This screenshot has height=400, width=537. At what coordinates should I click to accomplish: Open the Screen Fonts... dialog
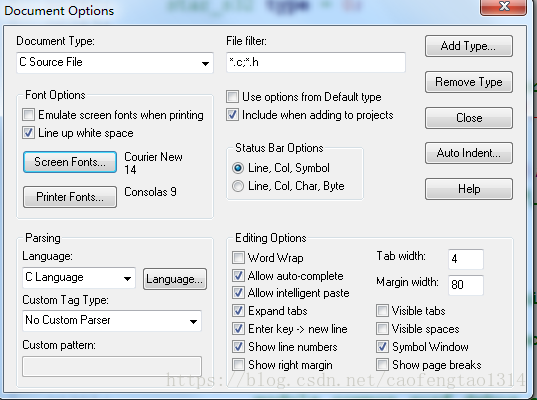click(x=70, y=162)
